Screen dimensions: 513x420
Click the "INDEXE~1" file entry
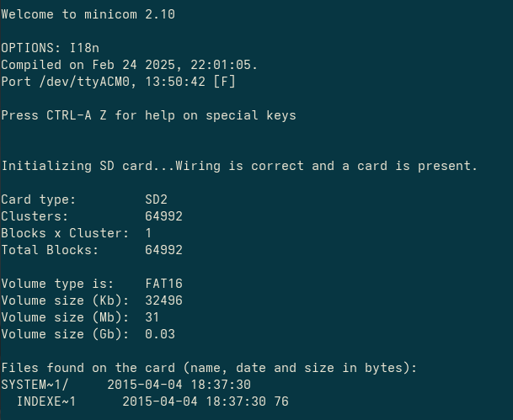tap(46, 401)
